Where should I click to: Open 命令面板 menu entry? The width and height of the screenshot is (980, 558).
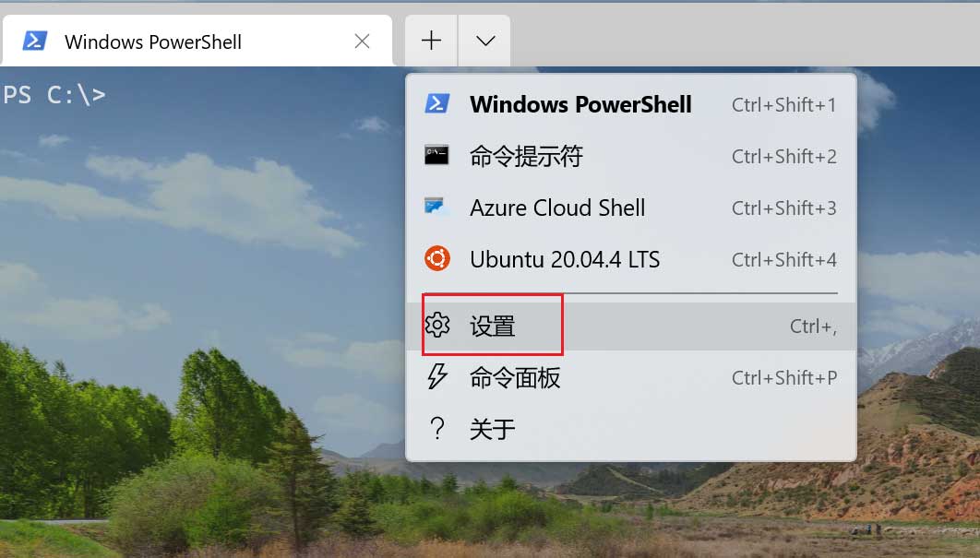pos(630,377)
